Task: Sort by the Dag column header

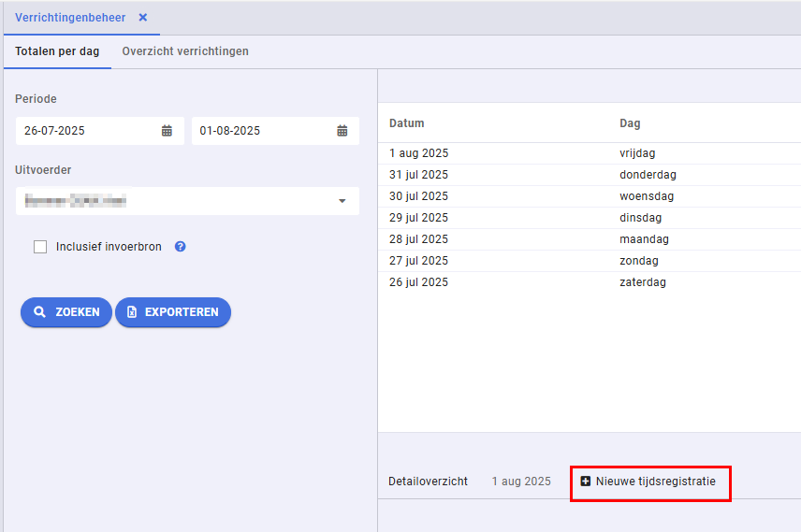Action: (x=630, y=123)
